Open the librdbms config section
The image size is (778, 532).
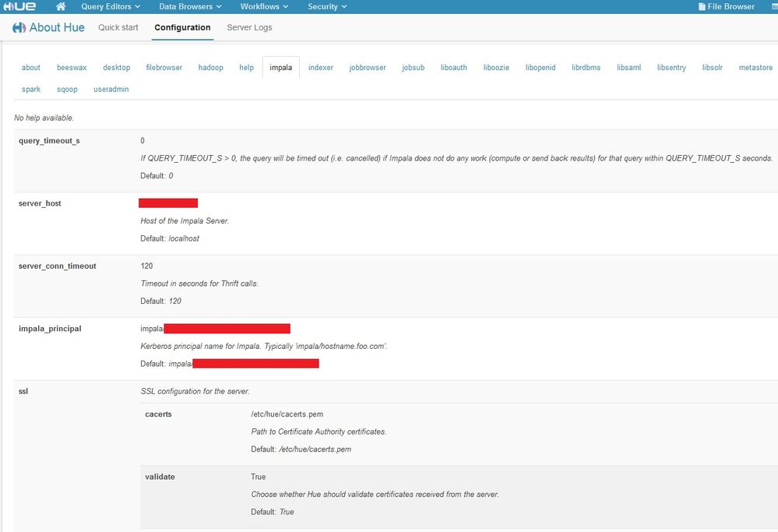[x=586, y=68]
